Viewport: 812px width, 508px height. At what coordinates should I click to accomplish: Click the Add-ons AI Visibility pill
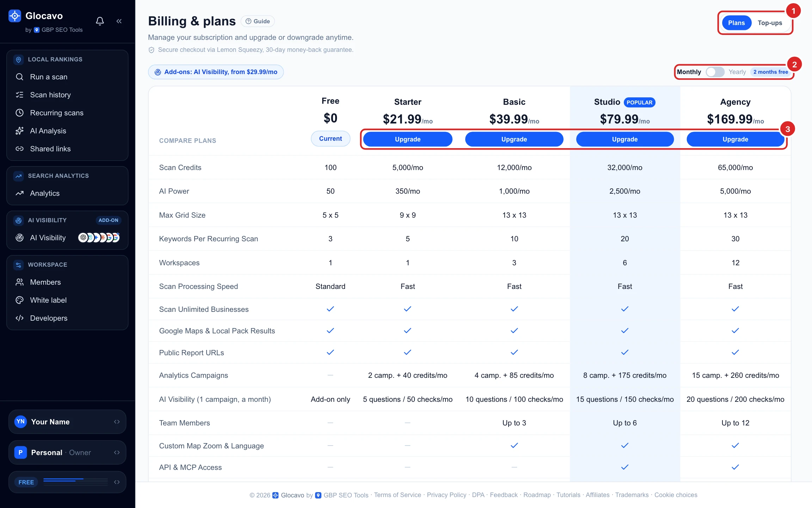[x=216, y=72]
